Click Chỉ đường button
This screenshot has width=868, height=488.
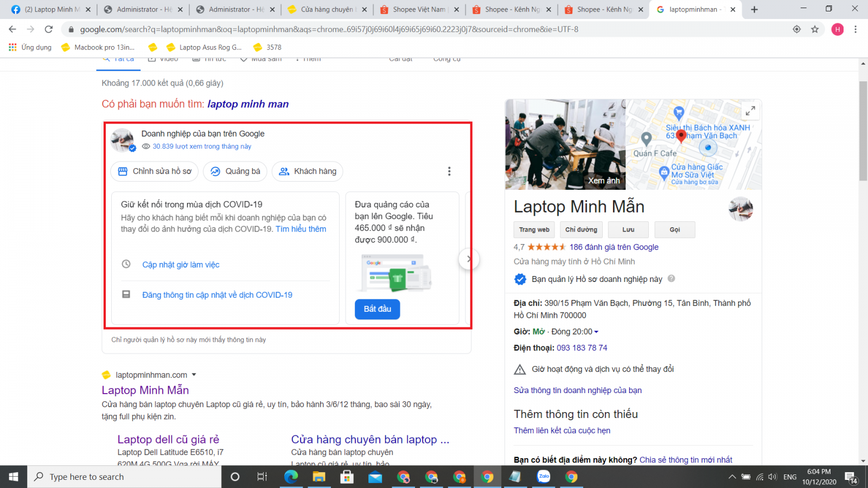(582, 230)
